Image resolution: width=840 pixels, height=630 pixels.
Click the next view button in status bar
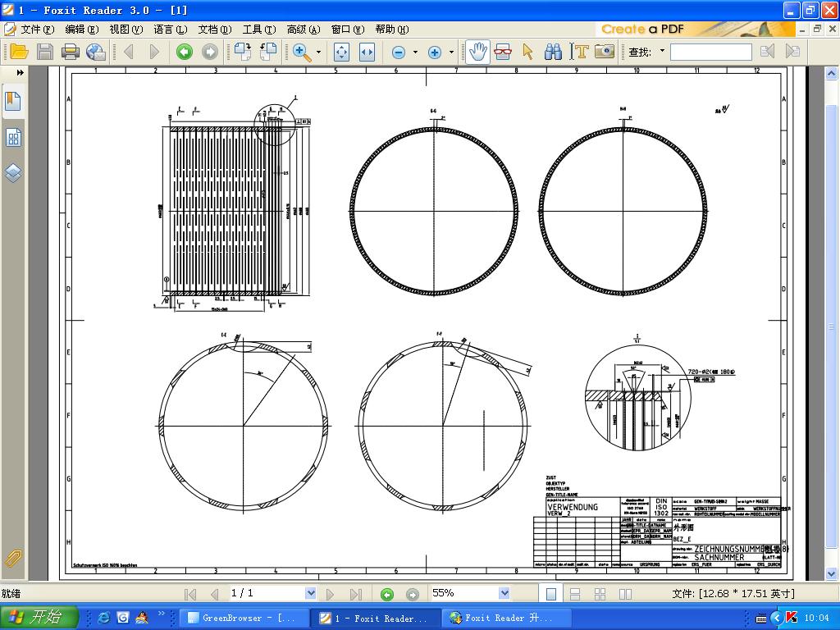(412, 594)
